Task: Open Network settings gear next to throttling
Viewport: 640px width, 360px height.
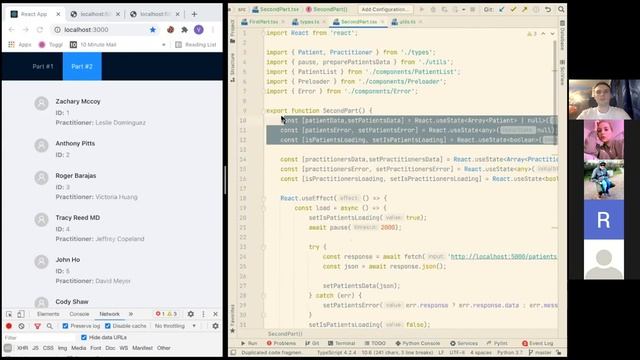Action: pos(215,326)
